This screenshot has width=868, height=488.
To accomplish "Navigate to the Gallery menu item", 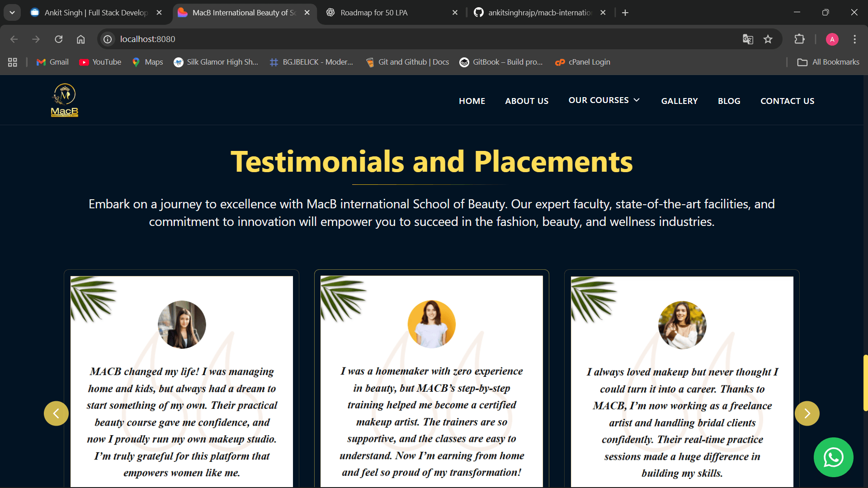I will pyautogui.click(x=679, y=101).
